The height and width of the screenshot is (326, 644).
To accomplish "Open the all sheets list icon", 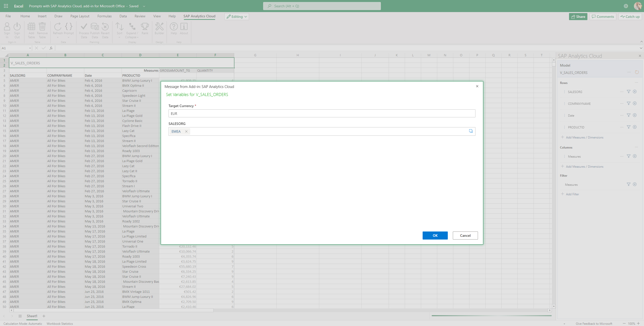I will click(20, 316).
